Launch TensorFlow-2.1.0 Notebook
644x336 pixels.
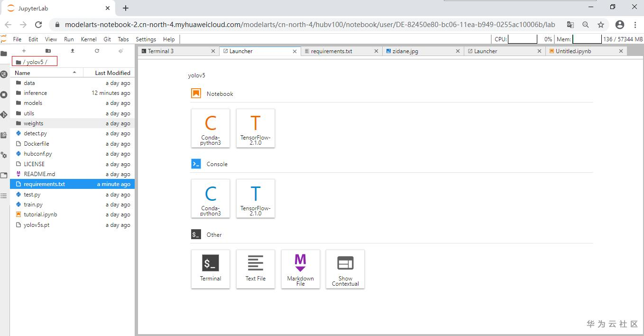coord(256,128)
